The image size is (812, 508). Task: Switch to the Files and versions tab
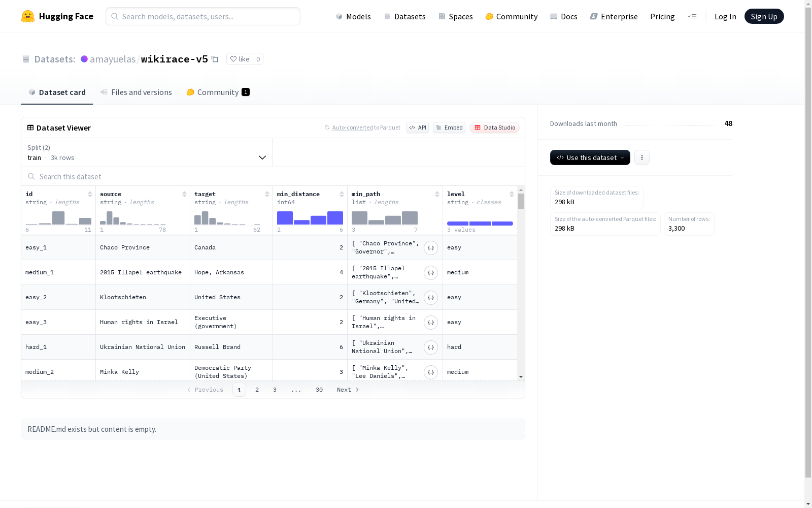tap(136, 92)
